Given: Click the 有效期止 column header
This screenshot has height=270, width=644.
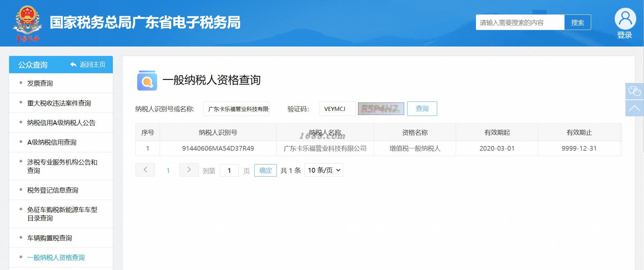Looking at the screenshot, I should click(x=579, y=132).
